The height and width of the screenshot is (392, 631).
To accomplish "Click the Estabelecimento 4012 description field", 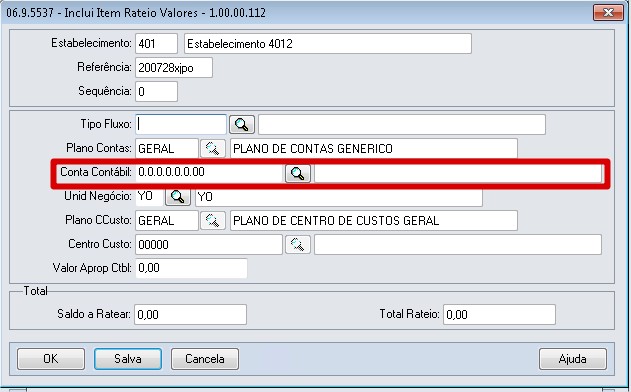I will [328, 43].
